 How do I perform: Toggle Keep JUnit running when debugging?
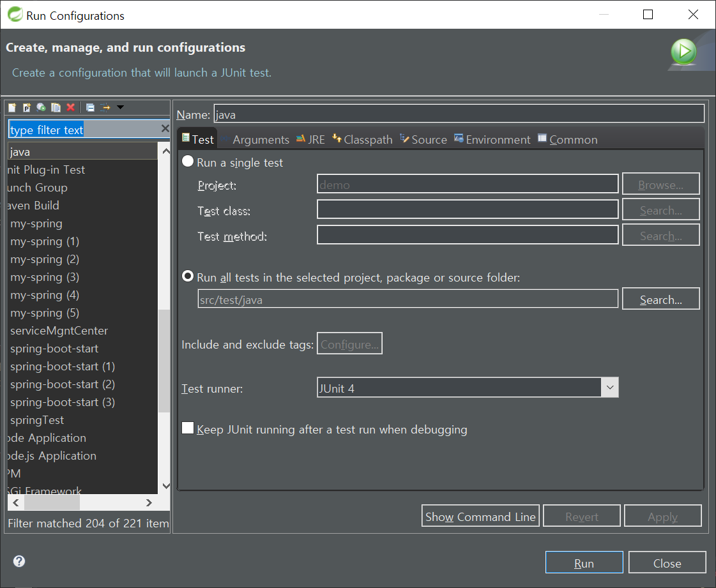[188, 428]
